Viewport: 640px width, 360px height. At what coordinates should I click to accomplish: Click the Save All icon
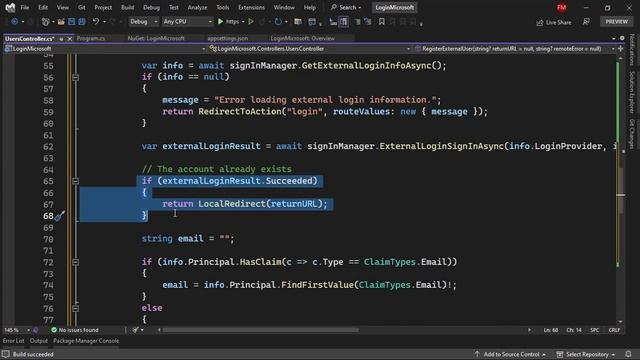pyautogui.click(x=82, y=22)
